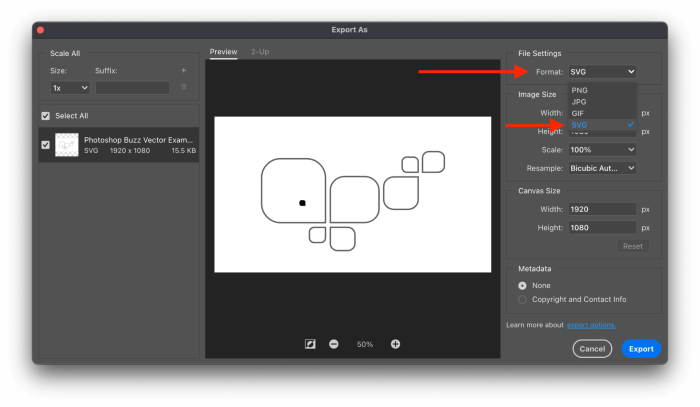Uncheck the Photoshop Buzz Vector Example asset
Viewport: 700px width, 407px height.
[46, 145]
